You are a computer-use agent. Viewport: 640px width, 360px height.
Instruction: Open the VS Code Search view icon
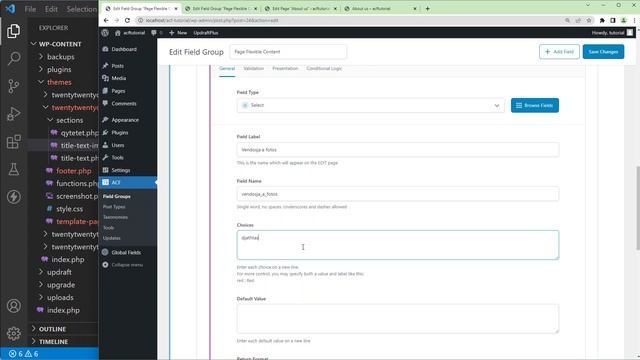point(13,59)
